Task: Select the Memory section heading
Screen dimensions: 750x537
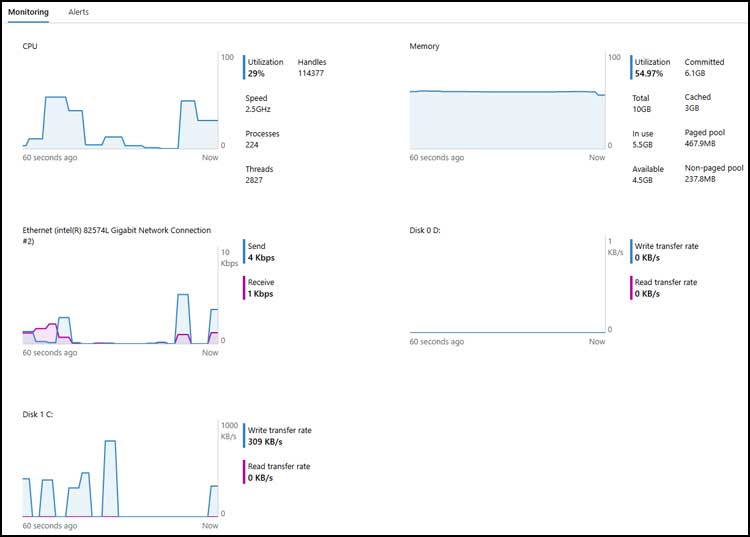Action: (x=424, y=46)
